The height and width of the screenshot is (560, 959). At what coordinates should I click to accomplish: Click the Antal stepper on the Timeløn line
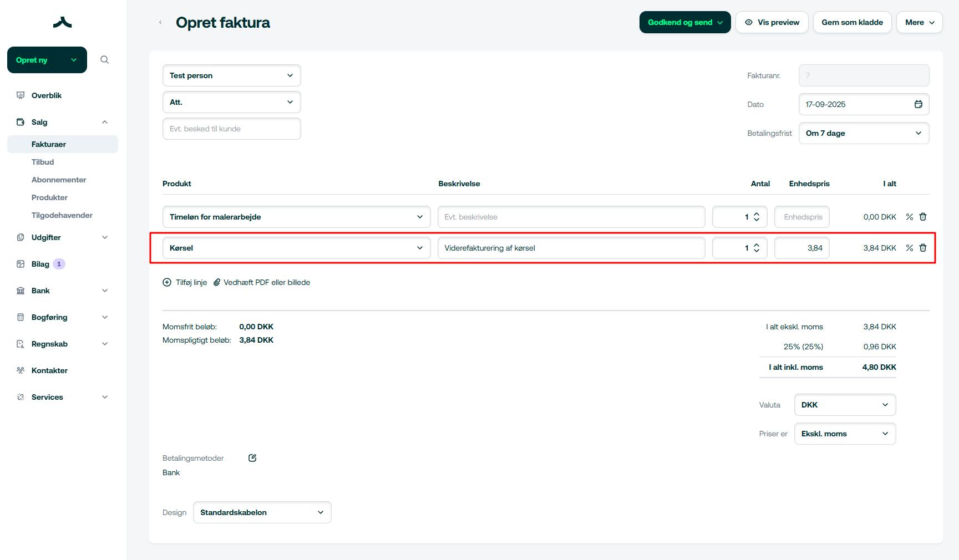pyautogui.click(x=757, y=217)
